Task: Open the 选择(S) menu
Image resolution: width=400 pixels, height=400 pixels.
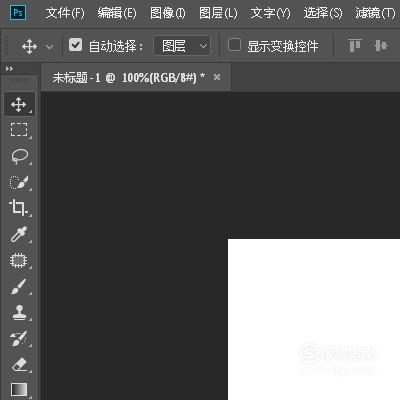Action: click(x=323, y=13)
